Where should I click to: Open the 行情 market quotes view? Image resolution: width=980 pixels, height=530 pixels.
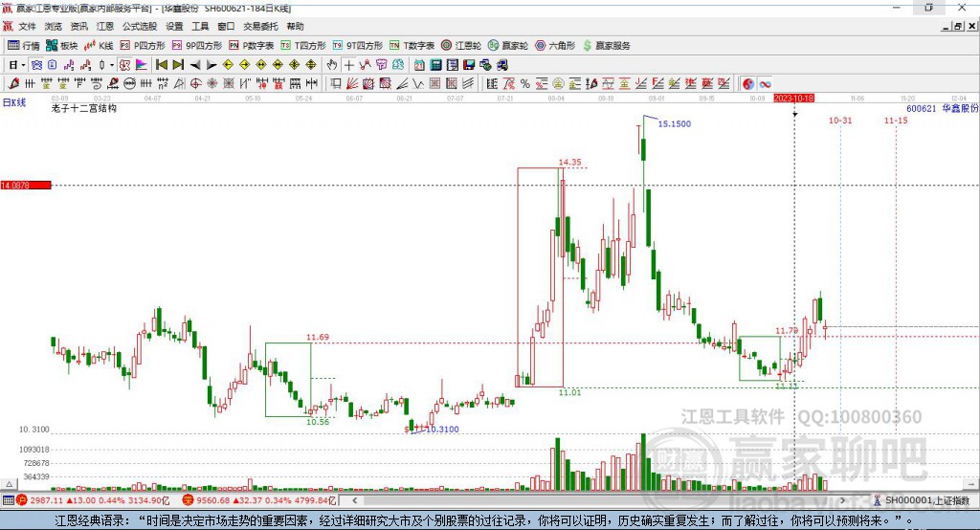coord(24,46)
